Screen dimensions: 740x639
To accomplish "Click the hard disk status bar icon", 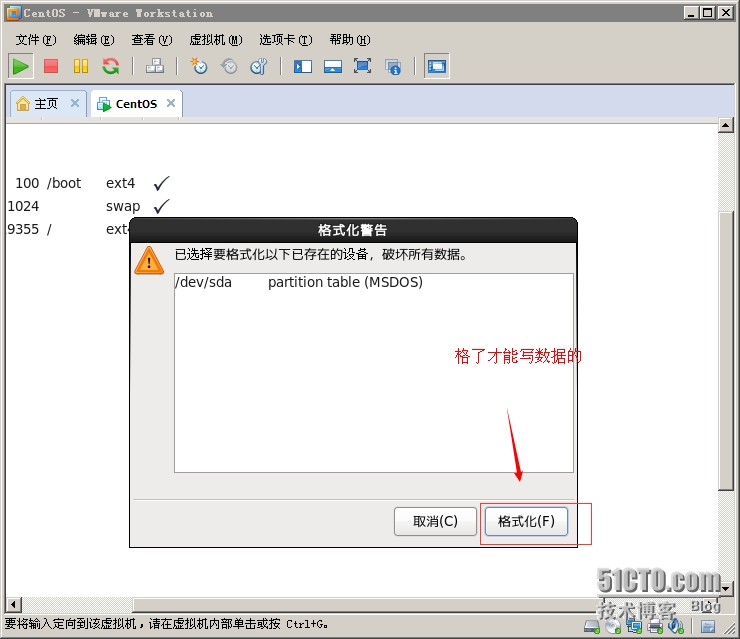I will (591, 626).
